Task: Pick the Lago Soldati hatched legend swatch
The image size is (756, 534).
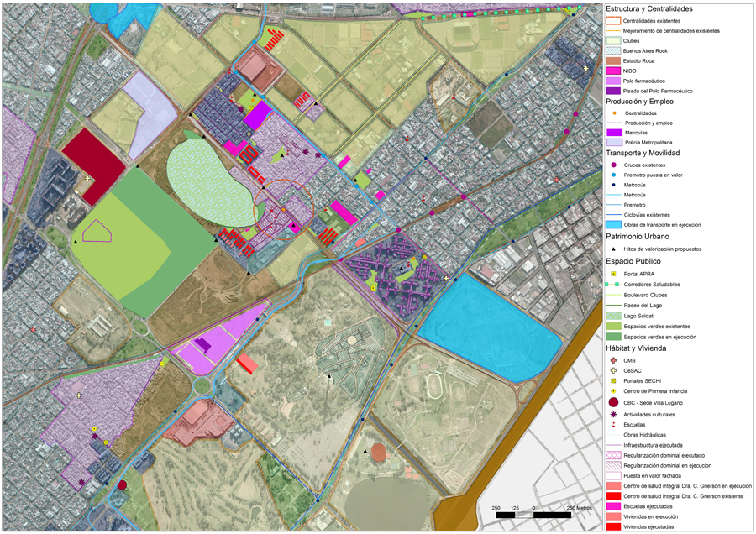Action: point(613,315)
